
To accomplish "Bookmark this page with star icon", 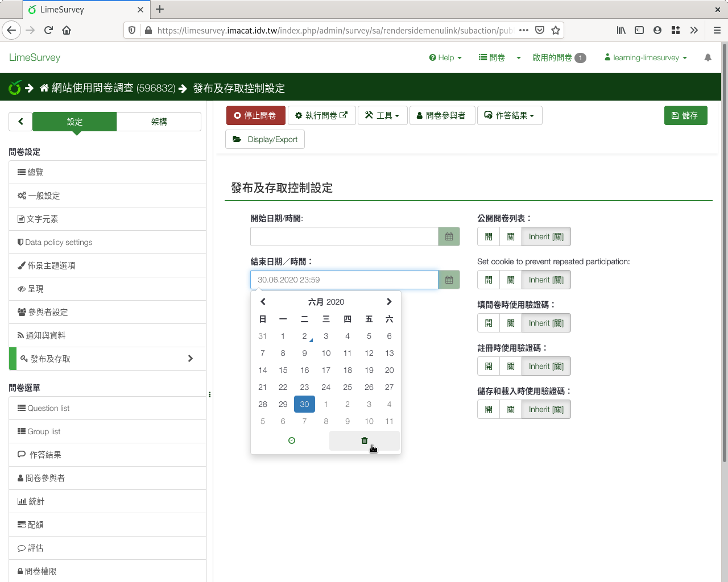I will (556, 30).
